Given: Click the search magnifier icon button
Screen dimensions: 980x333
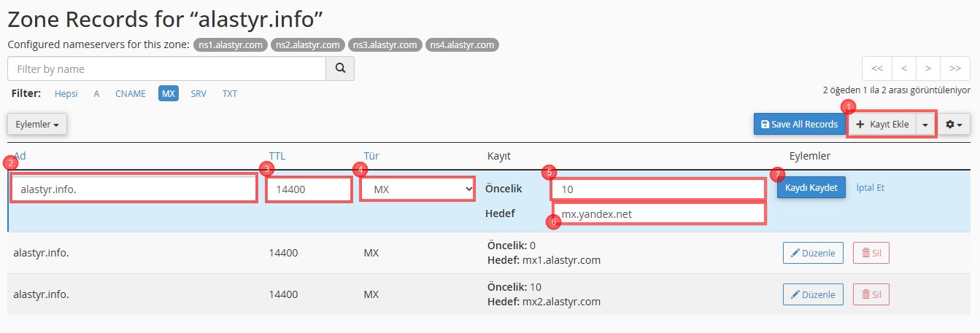Looking at the screenshot, I should pyautogui.click(x=339, y=68).
